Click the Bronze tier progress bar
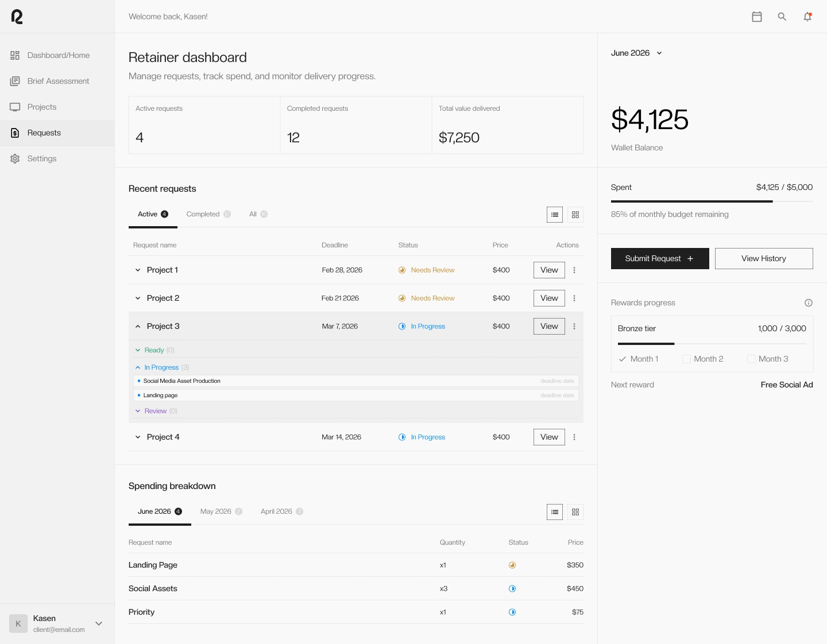 click(x=712, y=344)
